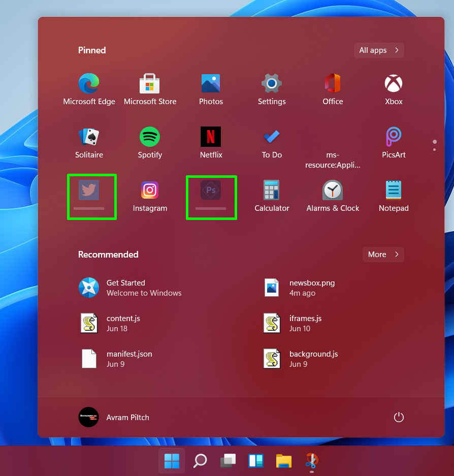Expand the All apps list
Viewport: 454px width, 476px height.
click(x=378, y=50)
